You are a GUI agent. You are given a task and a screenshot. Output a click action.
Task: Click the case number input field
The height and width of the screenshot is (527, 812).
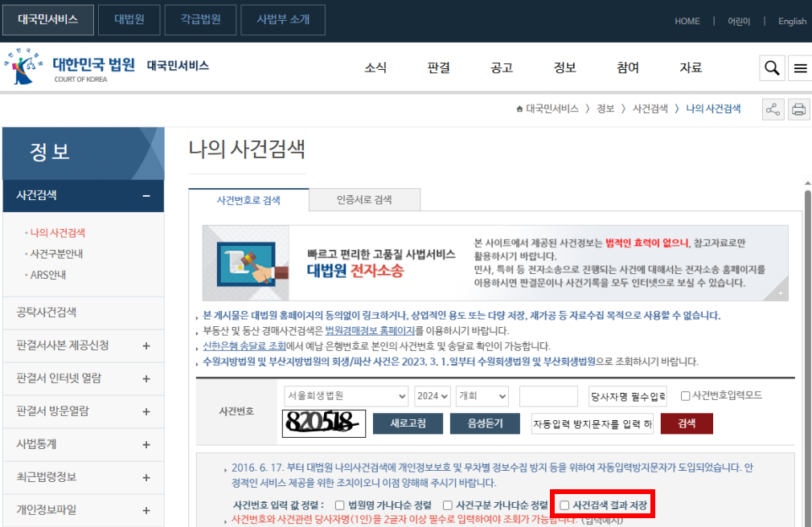[548, 396]
